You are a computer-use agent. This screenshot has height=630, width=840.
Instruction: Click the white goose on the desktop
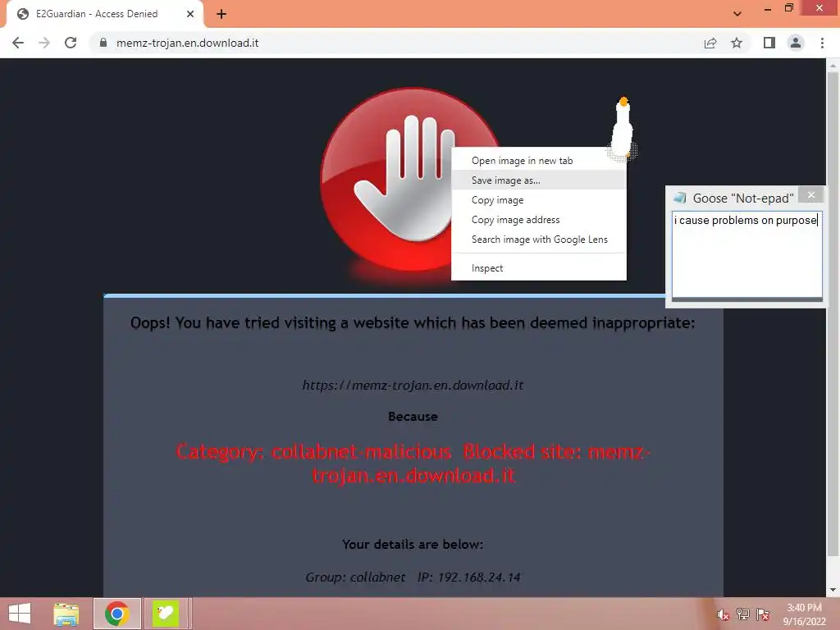point(623,129)
